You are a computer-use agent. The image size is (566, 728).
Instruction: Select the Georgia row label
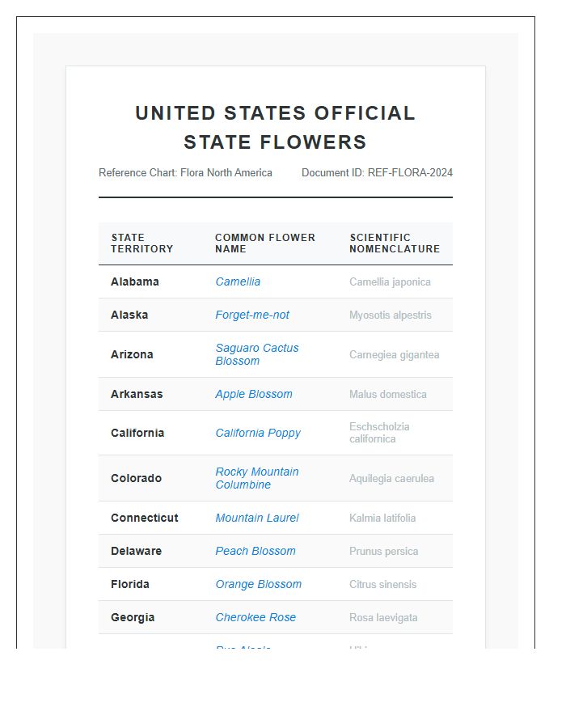(x=133, y=617)
